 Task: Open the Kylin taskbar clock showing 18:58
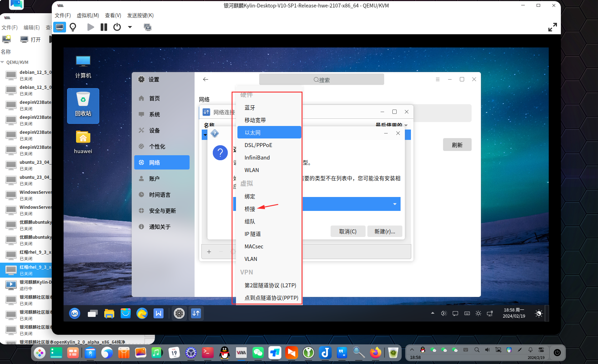tap(514, 313)
